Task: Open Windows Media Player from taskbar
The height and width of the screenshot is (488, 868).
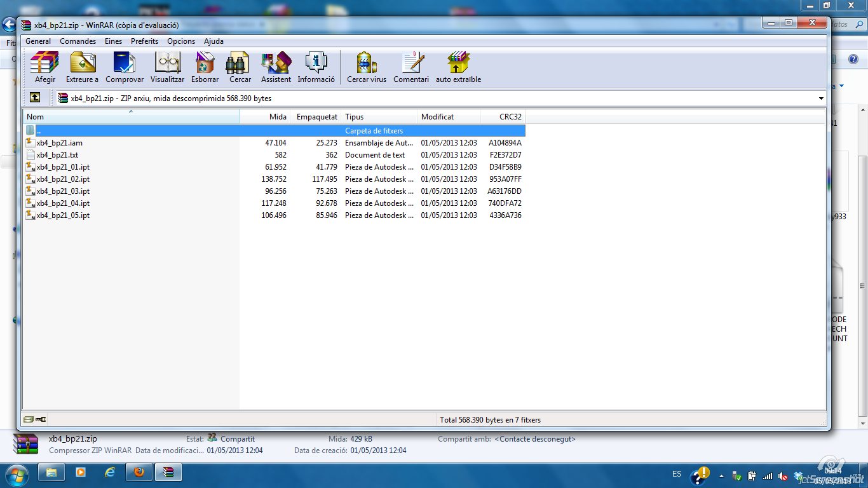Action: [81, 473]
